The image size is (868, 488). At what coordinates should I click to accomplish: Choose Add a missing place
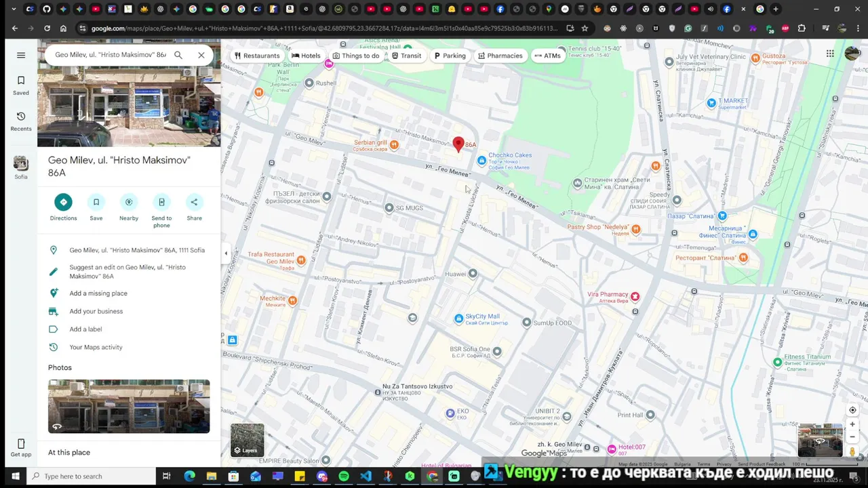pos(129,293)
